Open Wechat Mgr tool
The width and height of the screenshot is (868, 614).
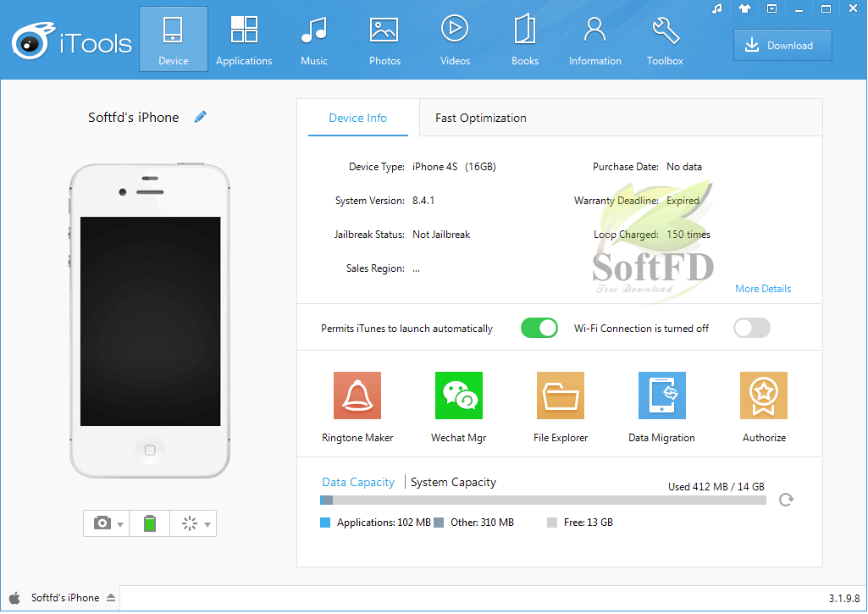pyautogui.click(x=459, y=407)
